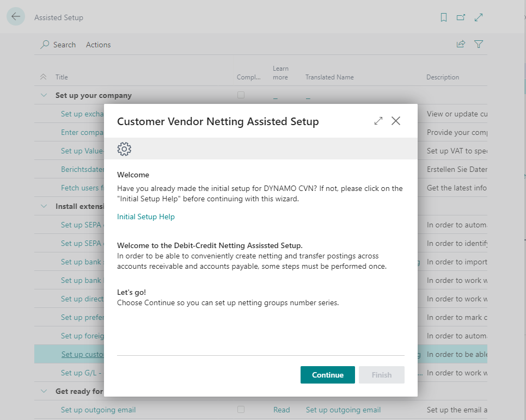Collapse the Get ready for section
Viewport: 526px width, 420px height.
(44, 391)
